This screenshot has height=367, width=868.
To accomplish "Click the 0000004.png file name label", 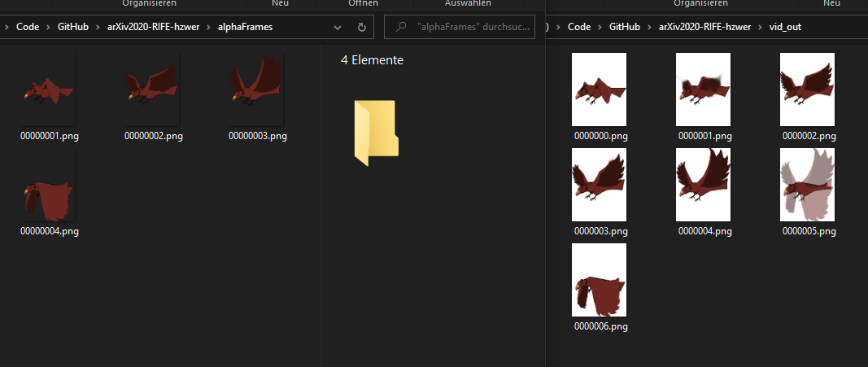I will pos(705,231).
